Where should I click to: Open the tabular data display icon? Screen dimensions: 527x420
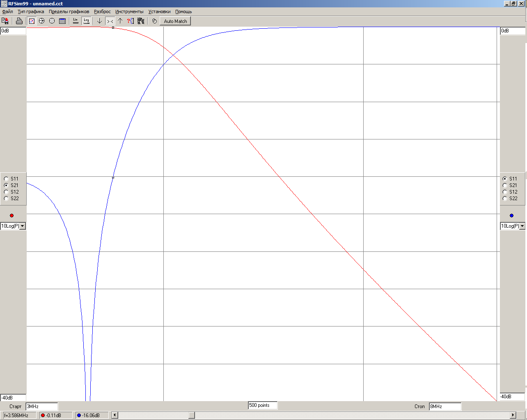(x=62, y=21)
